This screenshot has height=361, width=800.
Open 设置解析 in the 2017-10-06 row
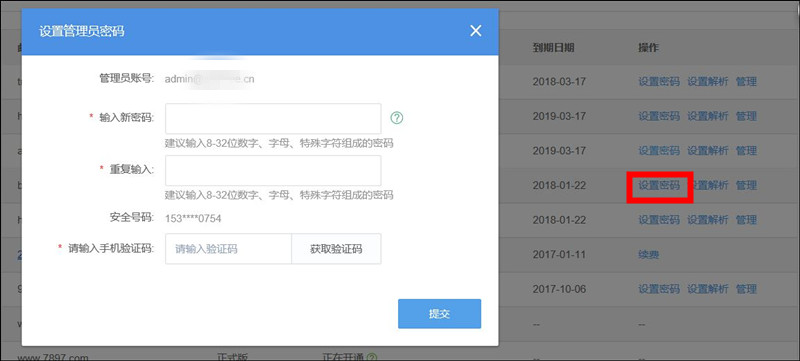pyautogui.click(x=708, y=289)
